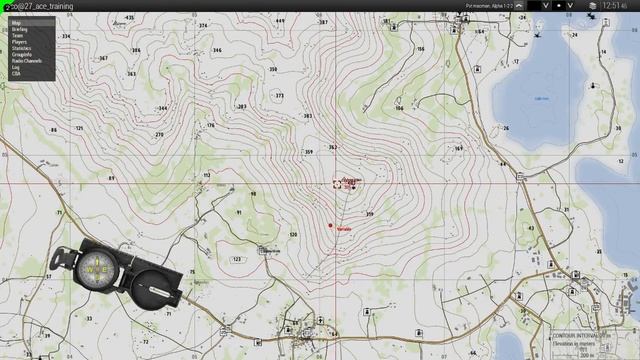Click the boxed icon at the eastern road junction
The height and width of the screenshot is (360, 640).
[x=520, y=177]
